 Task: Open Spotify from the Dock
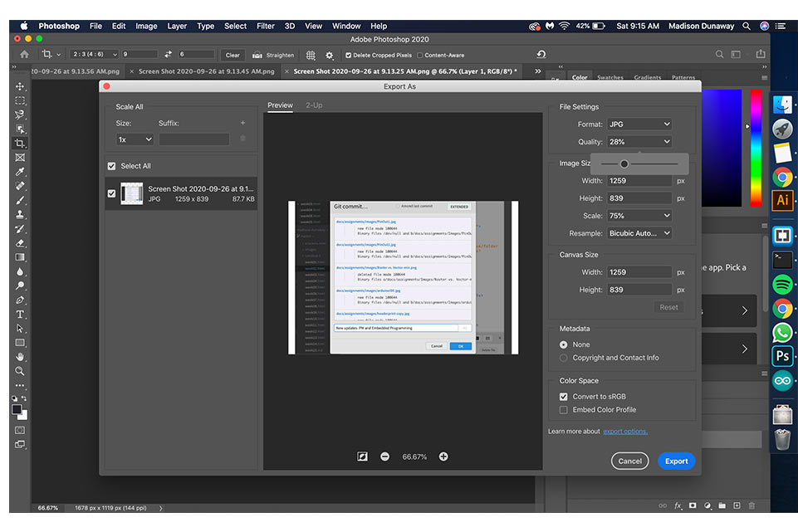pyautogui.click(x=782, y=284)
